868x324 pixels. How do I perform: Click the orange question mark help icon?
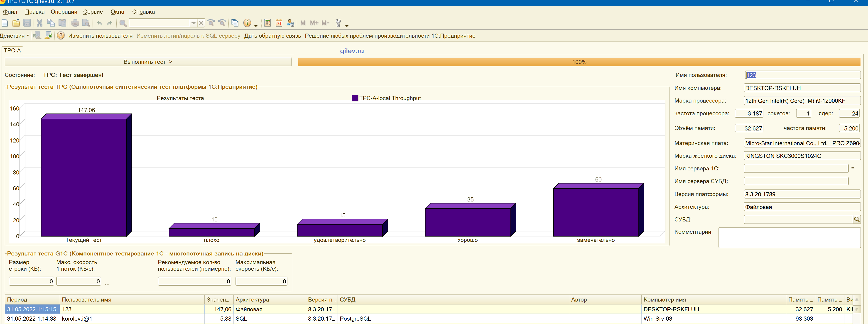(x=61, y=35)
